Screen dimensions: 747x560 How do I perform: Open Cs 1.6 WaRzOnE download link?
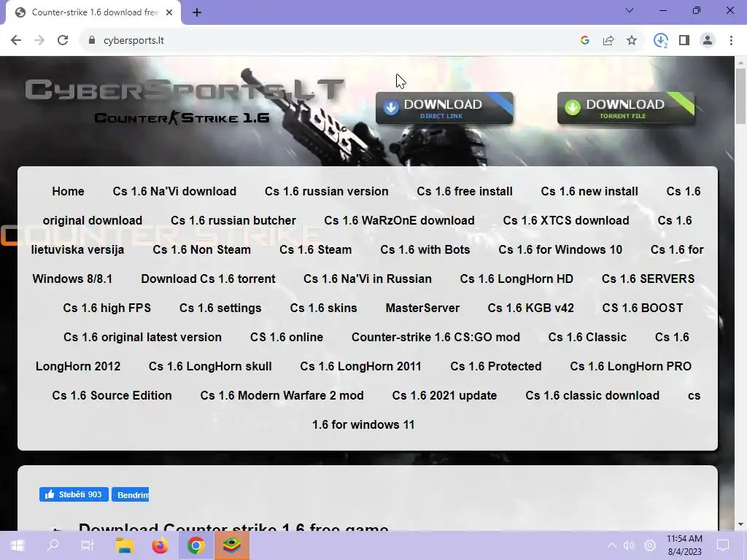pos(399,220)
